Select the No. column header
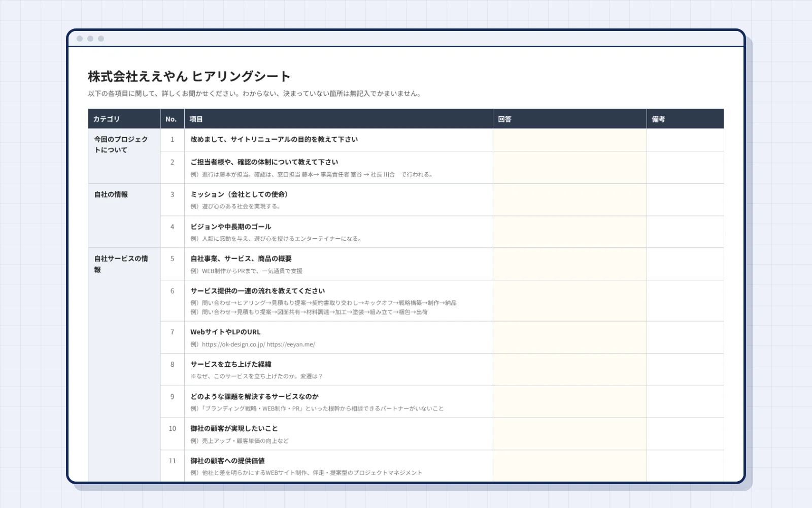This screenshot has width=812, height=508. [173, 119]
